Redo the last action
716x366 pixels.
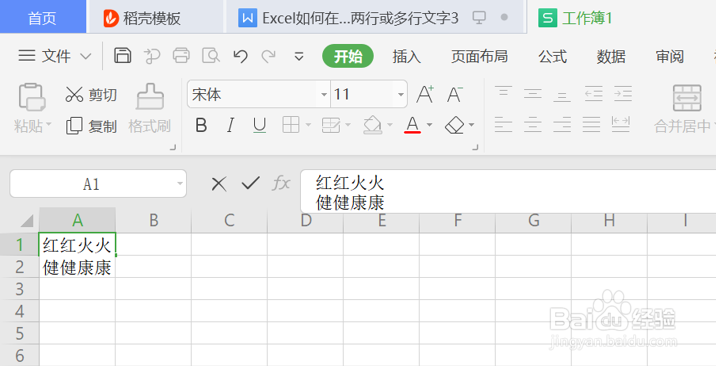coord(268,56)
